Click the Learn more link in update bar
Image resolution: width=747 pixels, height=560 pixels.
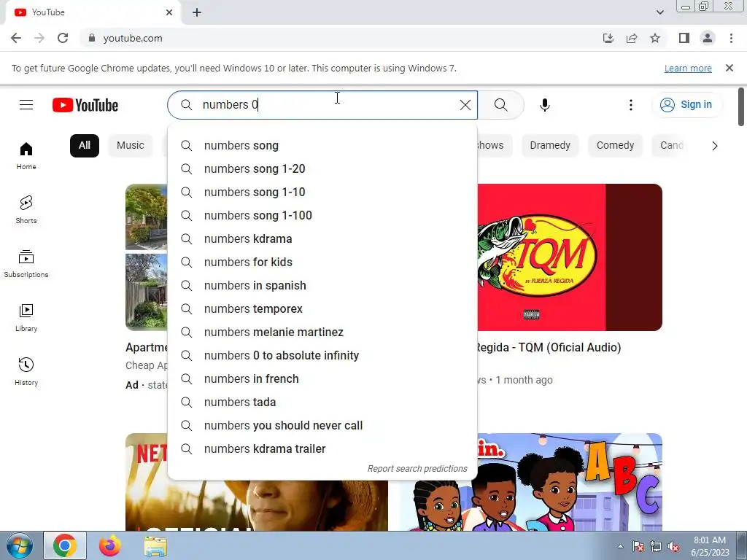click(688, 68)
